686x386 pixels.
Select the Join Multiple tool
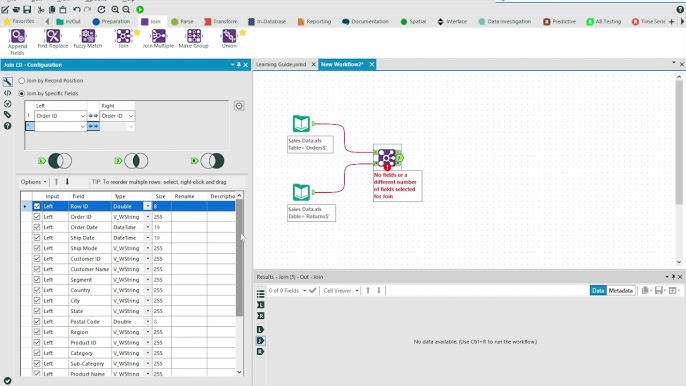point(158,39)
